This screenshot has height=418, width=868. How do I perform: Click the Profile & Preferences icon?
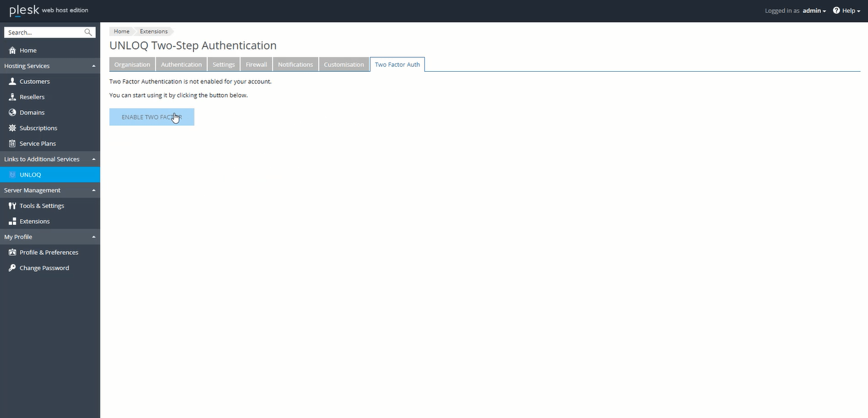click(12, 252)
